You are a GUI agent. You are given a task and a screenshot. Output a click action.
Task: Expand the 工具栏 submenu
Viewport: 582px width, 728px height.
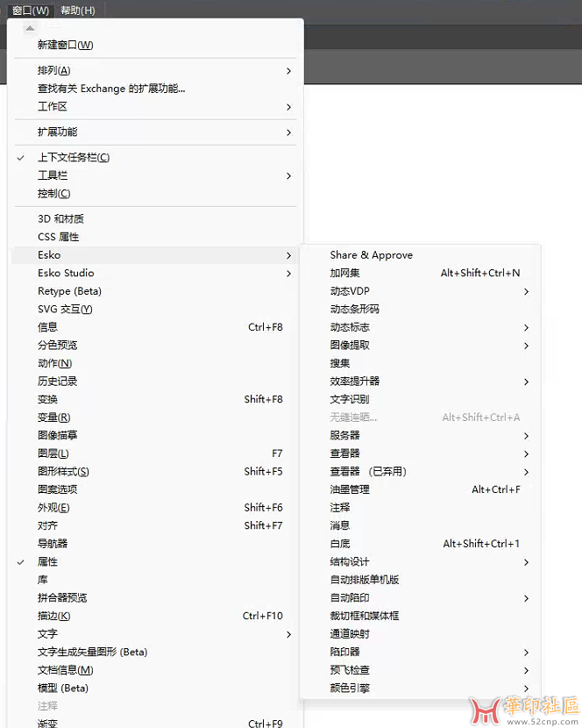click(x=155, y=175)
